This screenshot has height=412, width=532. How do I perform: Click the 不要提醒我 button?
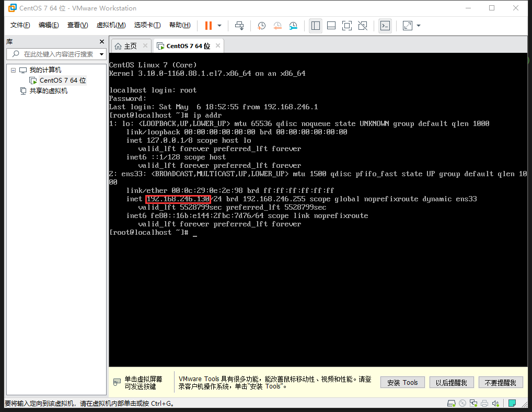501,383
